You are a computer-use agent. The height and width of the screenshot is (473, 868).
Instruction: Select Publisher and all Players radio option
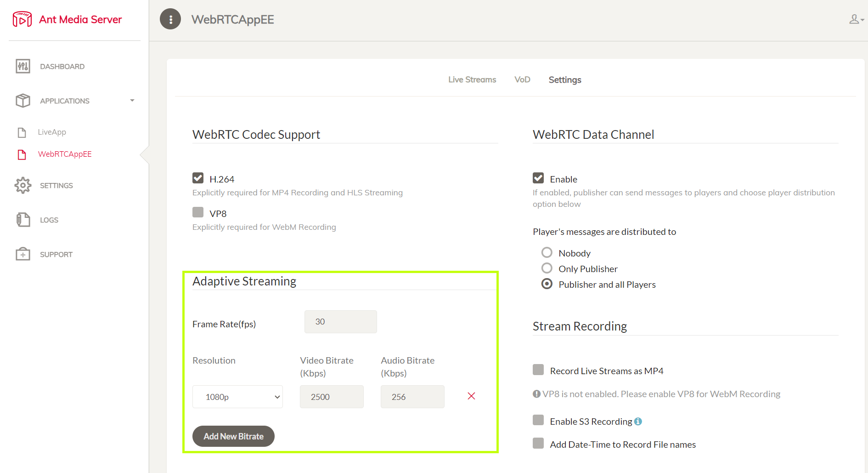[547, 284]
